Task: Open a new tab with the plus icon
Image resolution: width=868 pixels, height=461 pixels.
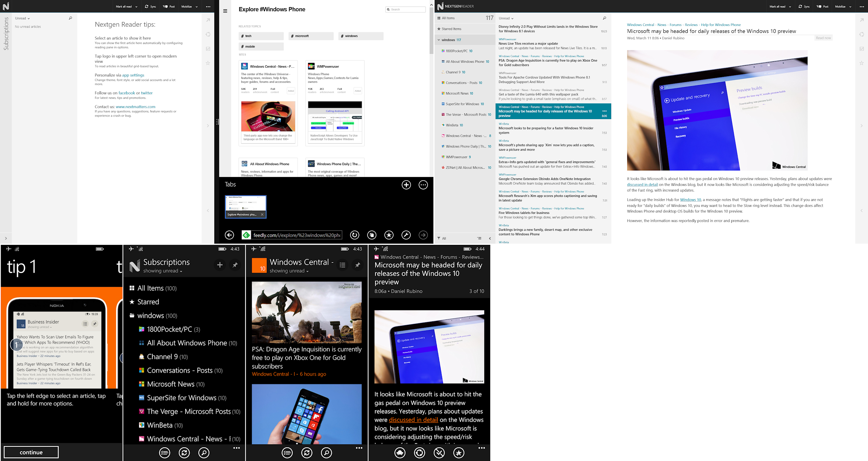Action: pyautogui.click(x=406, y=185)
